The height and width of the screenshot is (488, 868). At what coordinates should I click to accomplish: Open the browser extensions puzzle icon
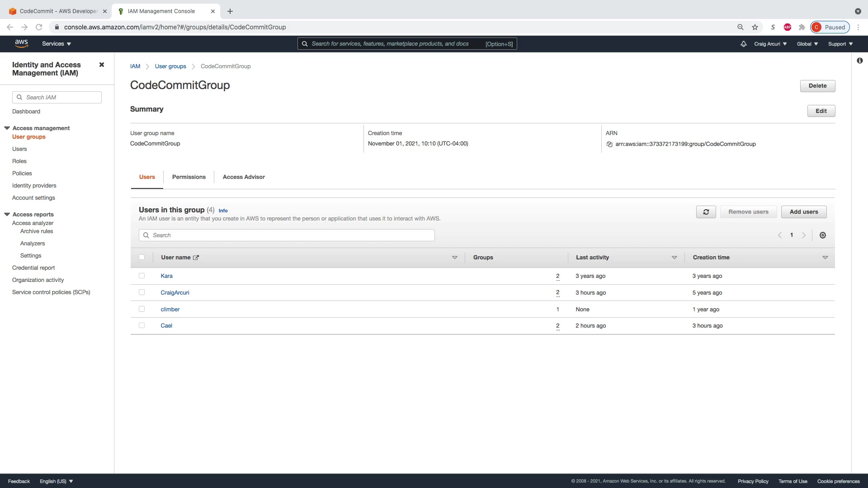pyautogui.click(x=802, y=27)
